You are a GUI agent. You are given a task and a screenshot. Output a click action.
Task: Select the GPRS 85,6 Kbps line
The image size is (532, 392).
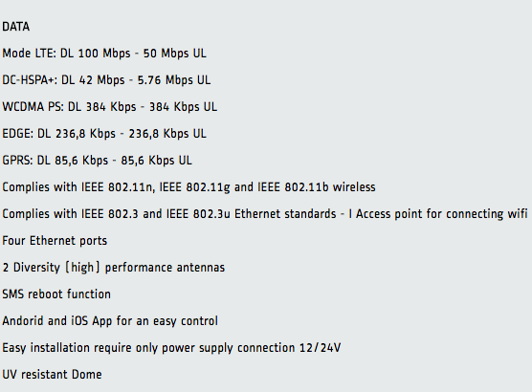pos(97,161)
